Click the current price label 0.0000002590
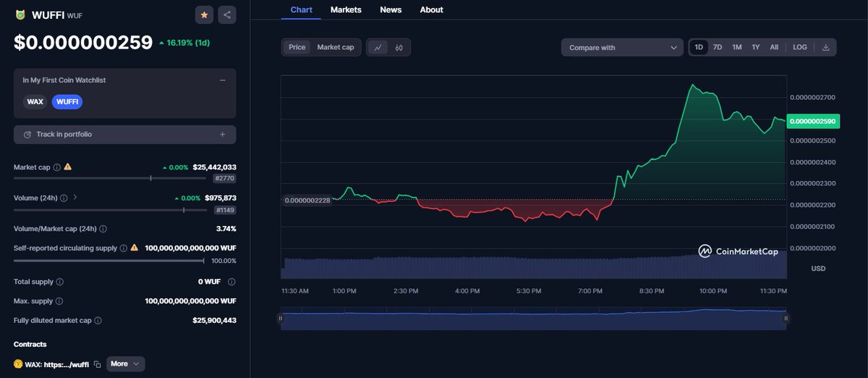 pyautogui.click(x=812, y=121)
